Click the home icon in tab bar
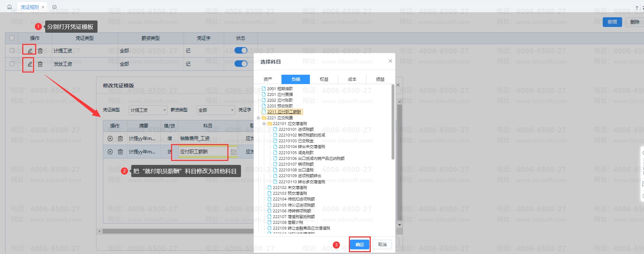 coord(9,7)
